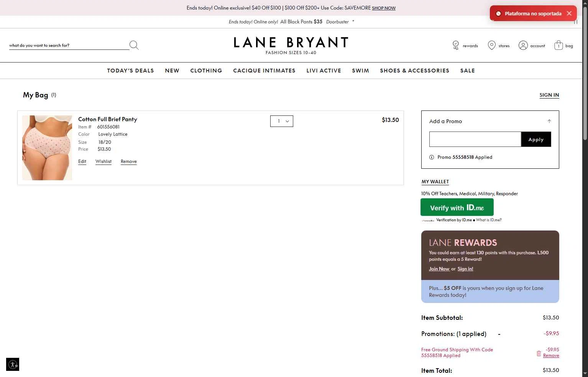Open the Livi Active menu

[x=324, y=71]
